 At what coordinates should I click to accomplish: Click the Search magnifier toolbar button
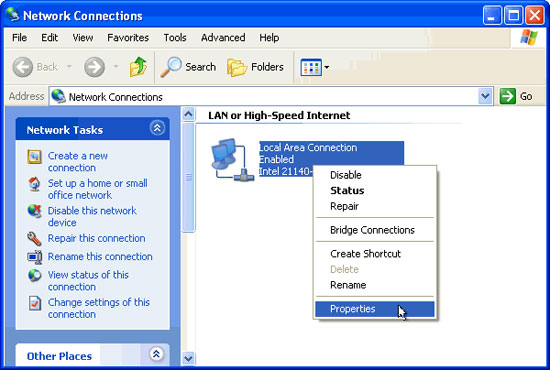188,67
